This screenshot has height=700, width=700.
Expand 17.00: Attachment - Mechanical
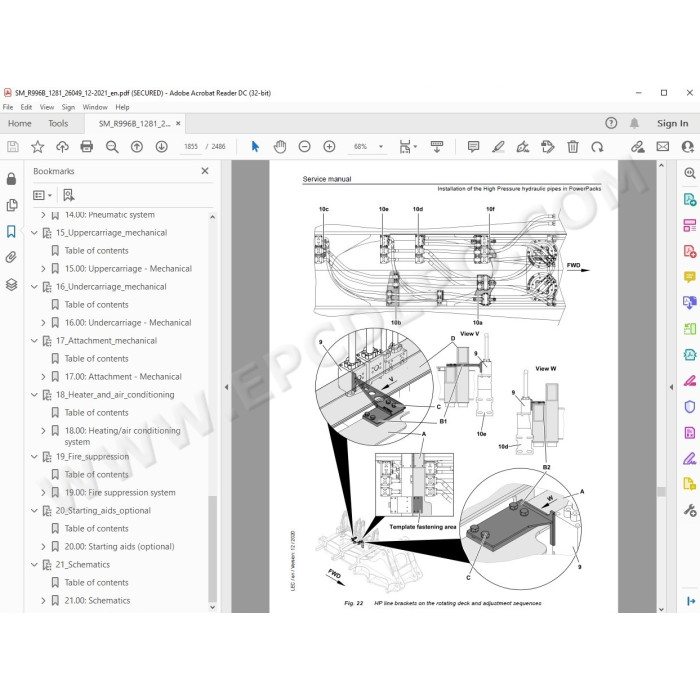click(x=43, y=377)
